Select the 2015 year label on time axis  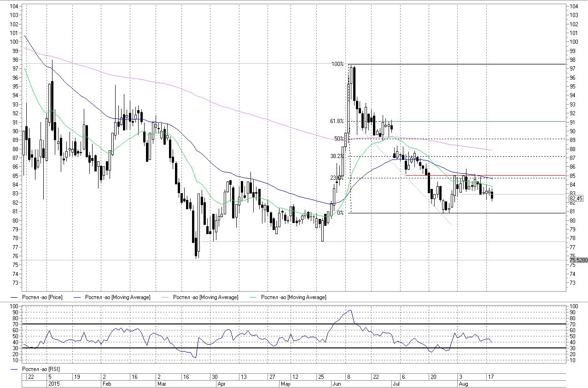53,383
